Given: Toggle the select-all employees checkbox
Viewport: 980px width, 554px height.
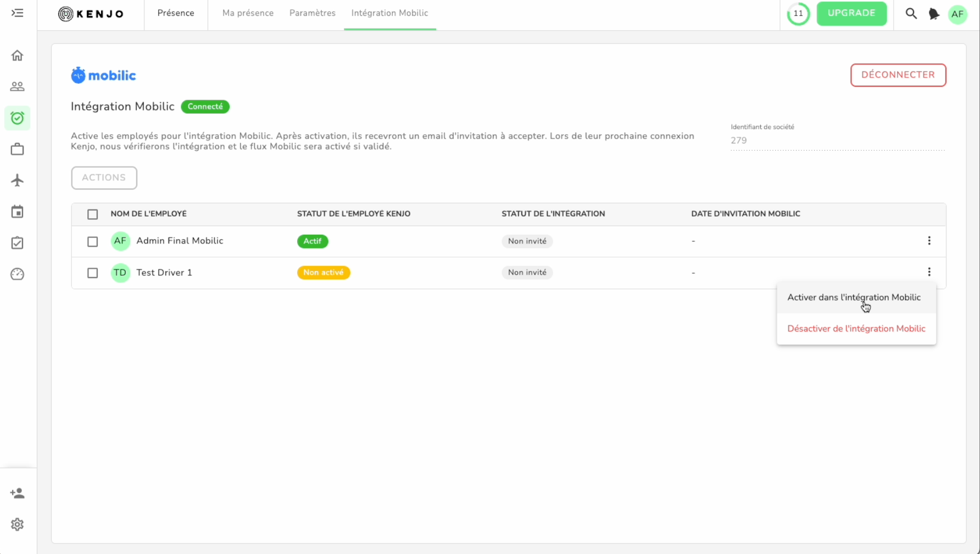Looking at the screenshot, I should (x=92, y=214).
